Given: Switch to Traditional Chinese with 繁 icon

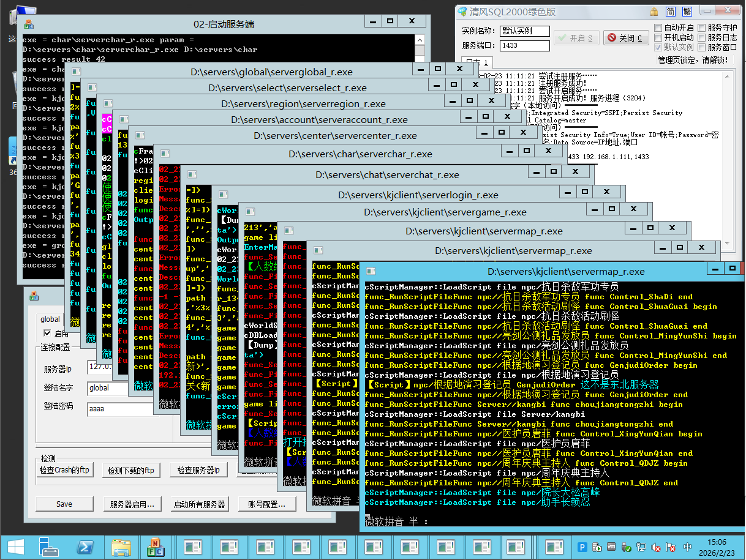Looking at the screenshot, I should click(687, 12).
